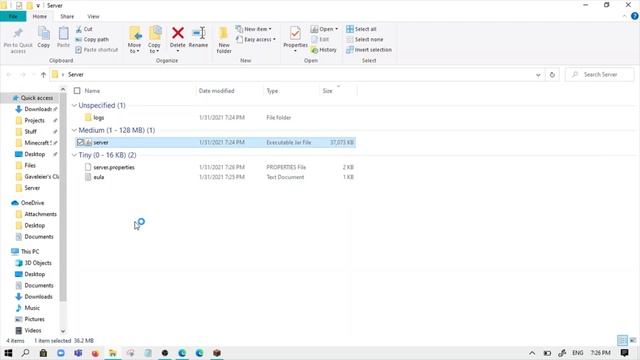Select the logs folder

[99, 118]
